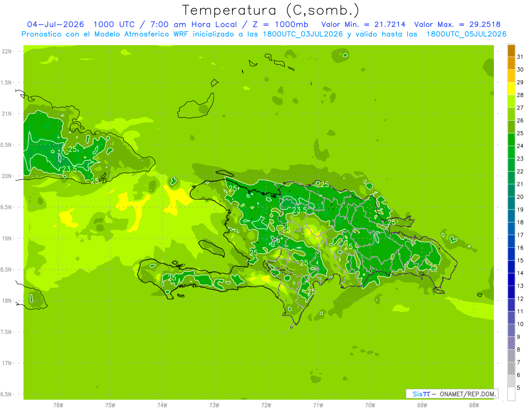Pick the gray legend swatch between 6 and 7
Screen dimensions: 532x411
click(x=511, y=369)
